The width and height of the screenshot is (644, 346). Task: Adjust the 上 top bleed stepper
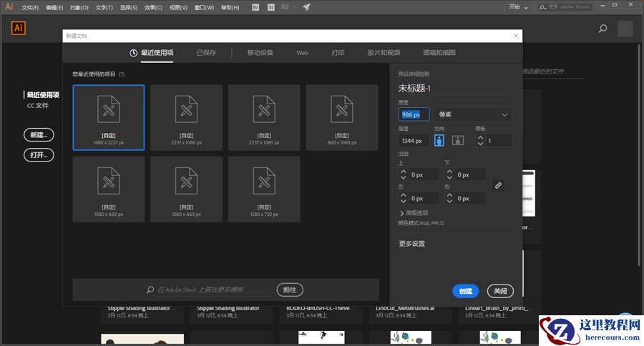(x=403, y=175)
